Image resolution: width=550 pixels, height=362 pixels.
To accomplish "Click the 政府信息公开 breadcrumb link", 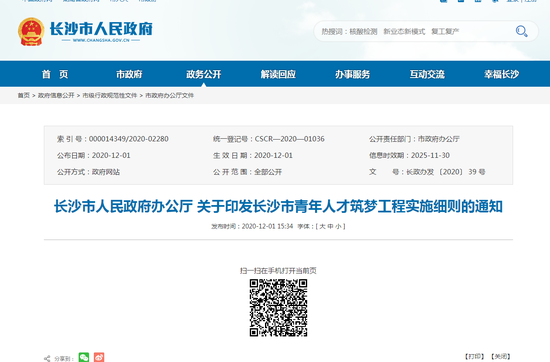I will pos(56,95).
